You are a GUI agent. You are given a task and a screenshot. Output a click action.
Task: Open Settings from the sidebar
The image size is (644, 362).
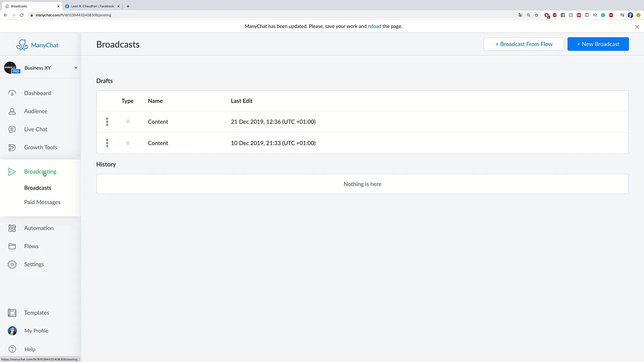pos(34,264)
